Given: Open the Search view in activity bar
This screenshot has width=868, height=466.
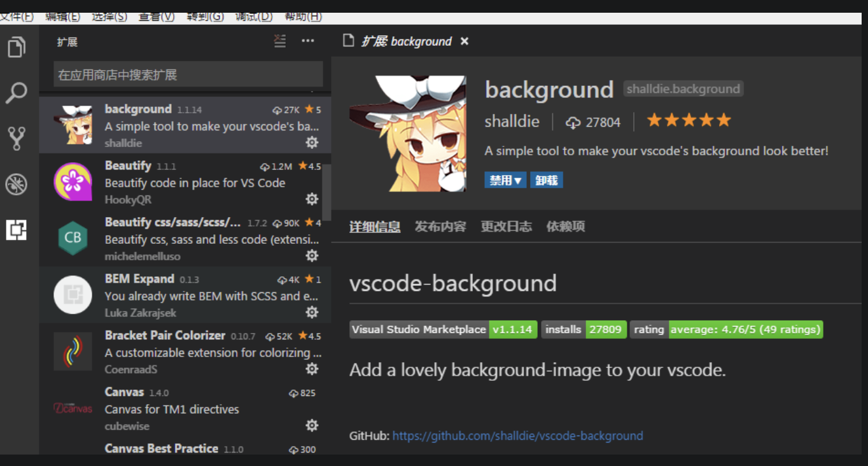Looking at the screenshot, I should coord(17,92).
